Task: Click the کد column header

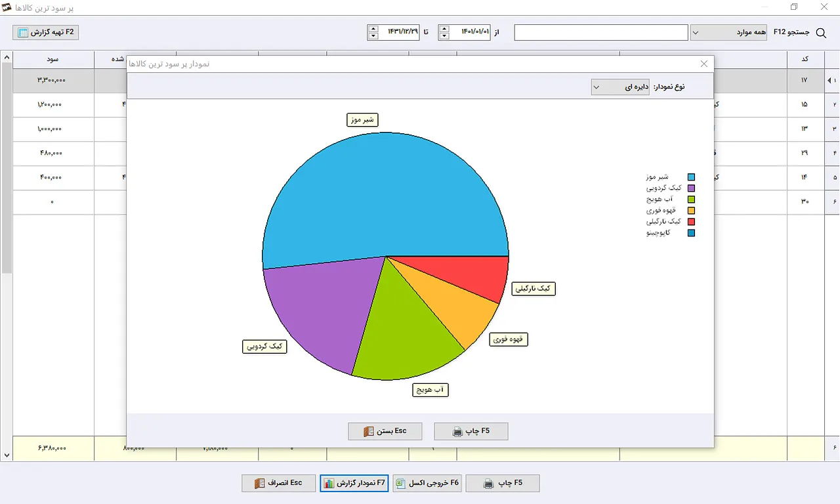Action: [805, 59]
